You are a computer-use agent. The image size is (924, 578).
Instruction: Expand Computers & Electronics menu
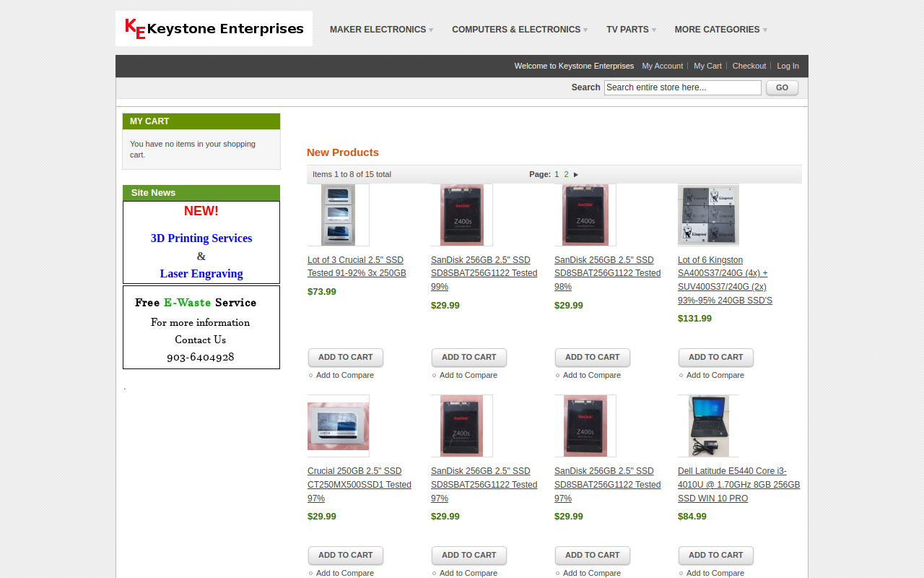(520, 30)
